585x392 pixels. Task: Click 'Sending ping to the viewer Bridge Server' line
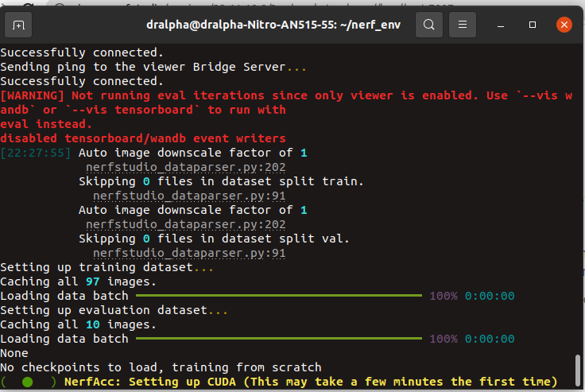click(153, 67)
